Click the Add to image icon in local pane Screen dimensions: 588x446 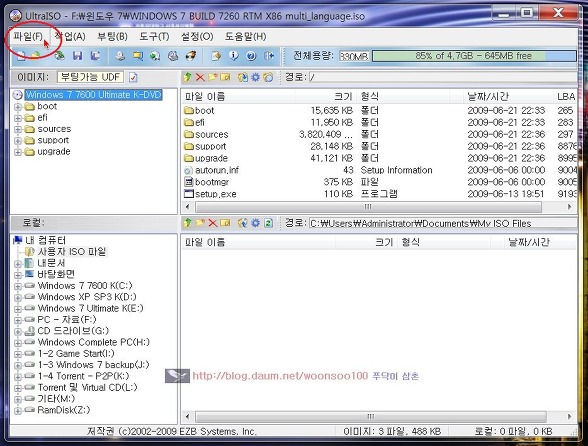[243, 223]
